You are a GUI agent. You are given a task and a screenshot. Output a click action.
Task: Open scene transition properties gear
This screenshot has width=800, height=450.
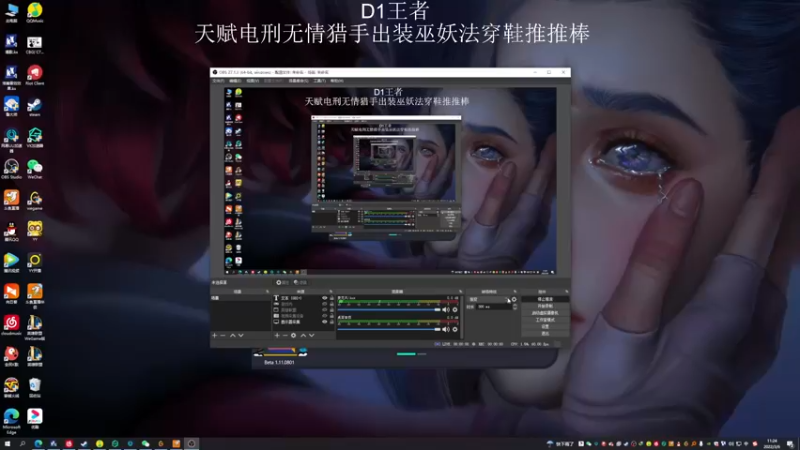(x=514, y=299)
